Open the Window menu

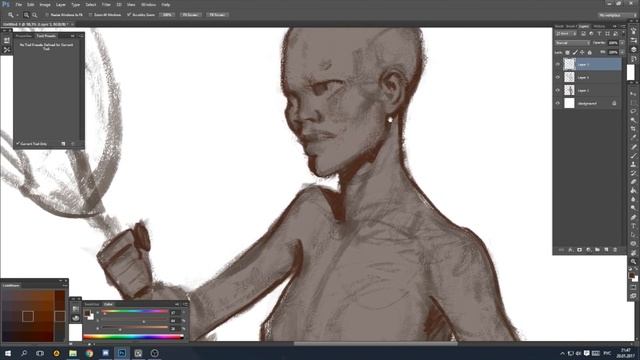[148, 4]
